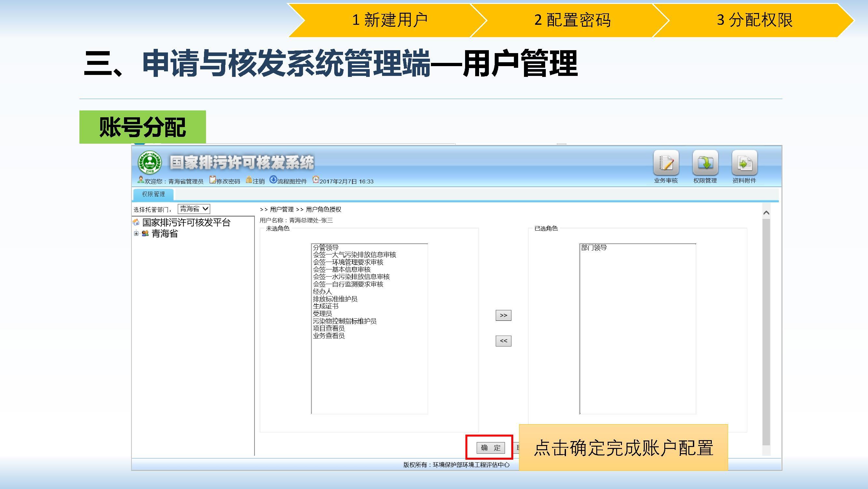Click the scrollbar up arrow
Viewport: 868px width, 489px height.
(x=766, y=213)
